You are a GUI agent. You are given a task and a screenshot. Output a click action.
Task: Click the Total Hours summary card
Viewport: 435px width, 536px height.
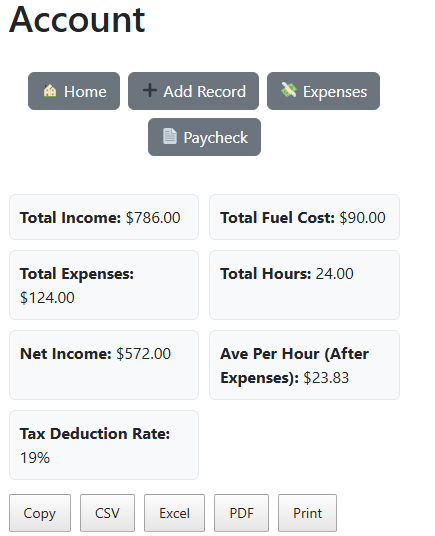pyautogui.click(x=304, y=285)
